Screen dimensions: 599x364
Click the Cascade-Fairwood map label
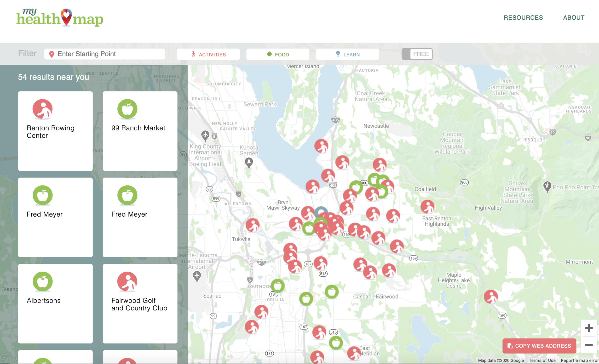376,297
